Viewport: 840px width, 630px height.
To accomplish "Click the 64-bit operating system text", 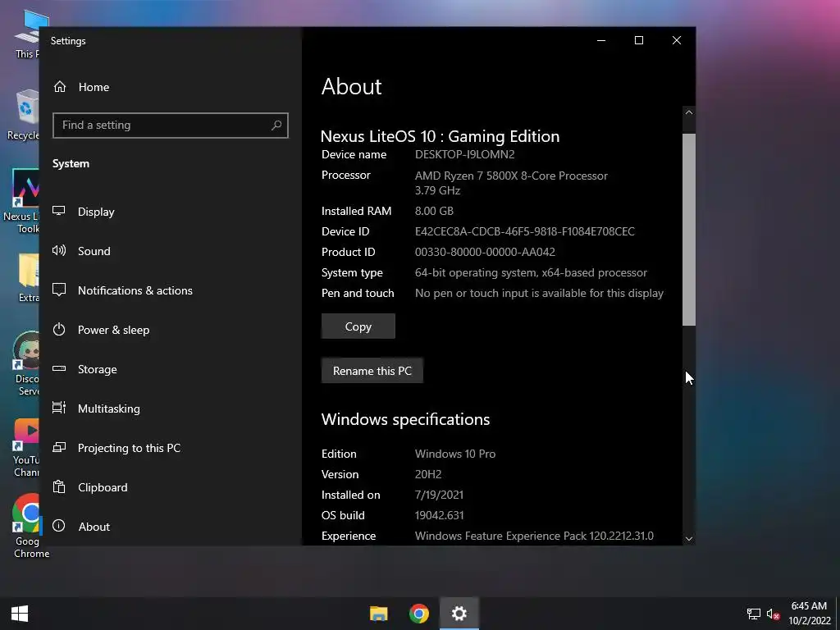I will coord(531,272).
